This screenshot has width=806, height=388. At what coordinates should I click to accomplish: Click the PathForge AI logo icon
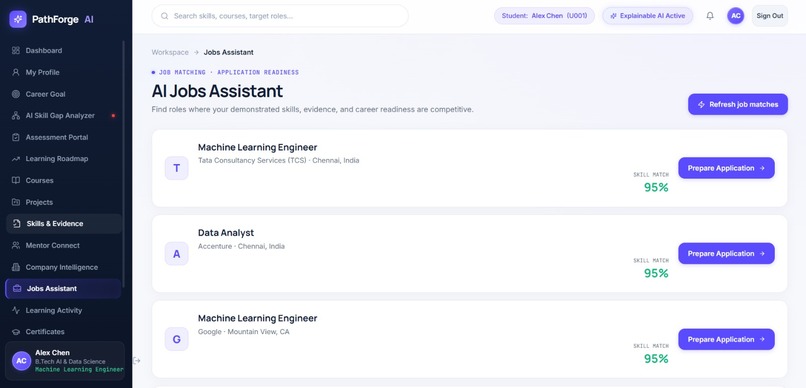pyautogui.click(x=18, y=19)
